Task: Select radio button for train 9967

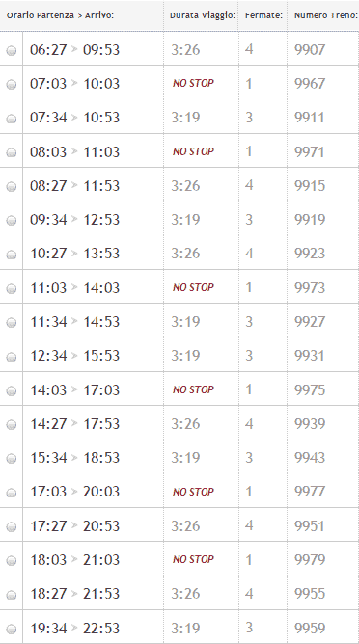Action: pyautogui.click(x=12, y=85)
